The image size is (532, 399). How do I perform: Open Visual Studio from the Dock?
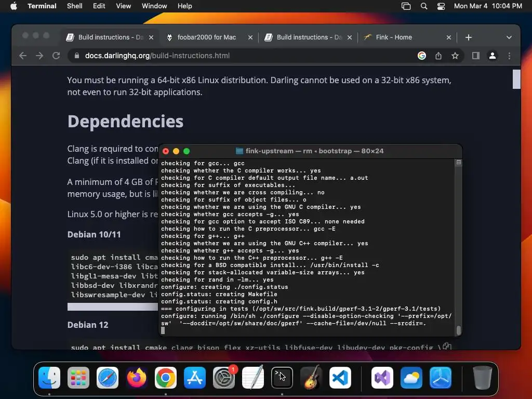point(382,378)
